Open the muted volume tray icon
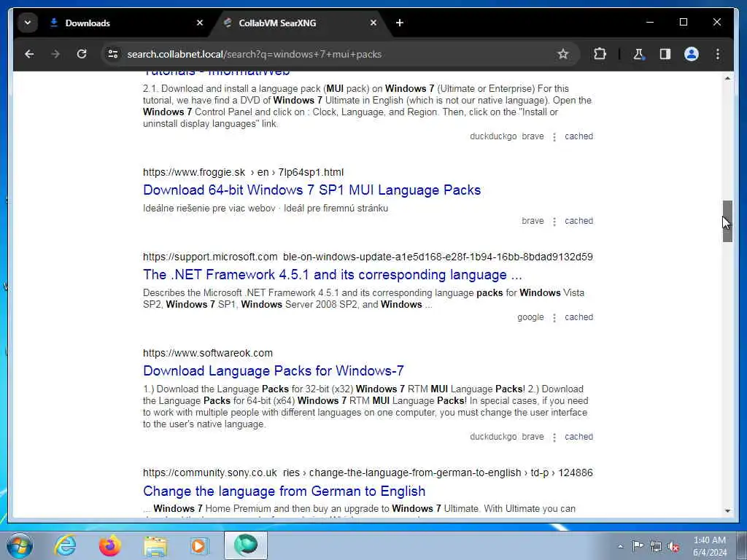Viewport: 747px width, 560px height. pos(673,546)
